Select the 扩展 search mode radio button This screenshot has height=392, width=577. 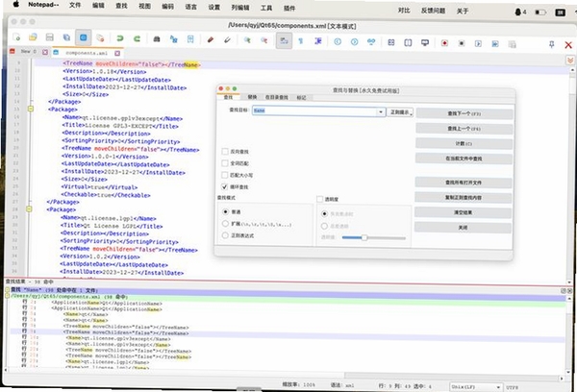click(225, 224)
